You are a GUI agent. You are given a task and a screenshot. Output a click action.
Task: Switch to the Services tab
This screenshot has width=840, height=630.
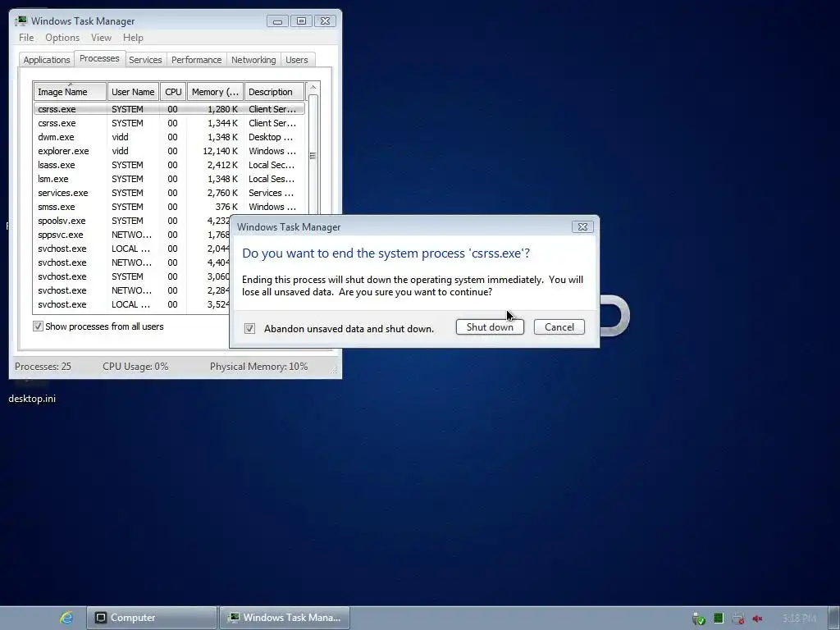(x=145, y=59)
